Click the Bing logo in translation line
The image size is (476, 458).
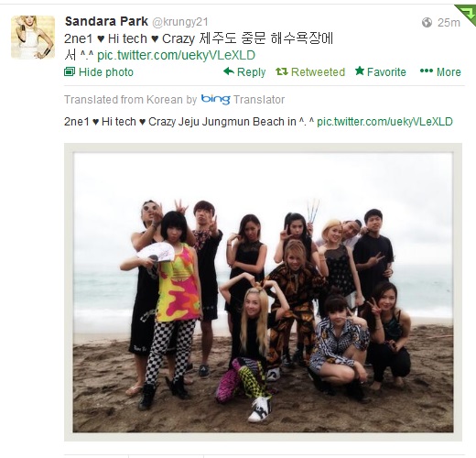[215, 100]
